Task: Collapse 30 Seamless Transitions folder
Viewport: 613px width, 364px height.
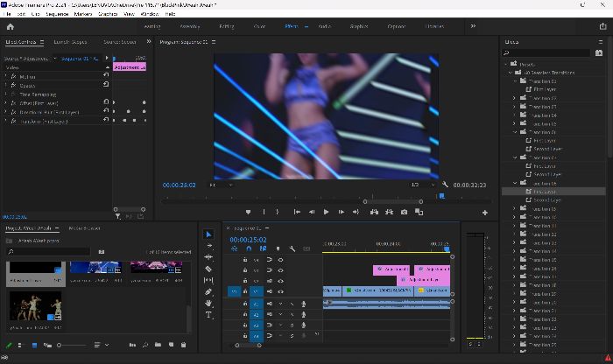Action: tap(511, 73)
